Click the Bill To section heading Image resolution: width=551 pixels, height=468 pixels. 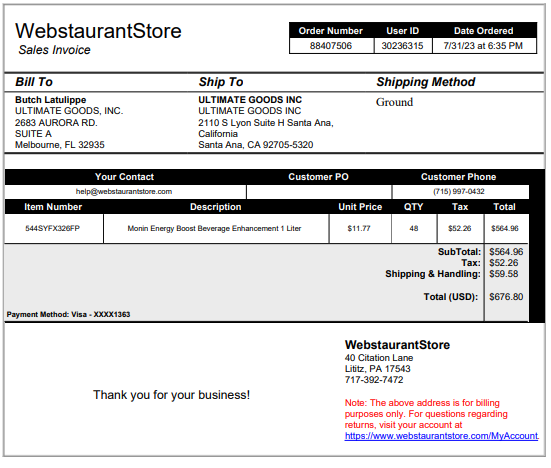click(34, 82)
